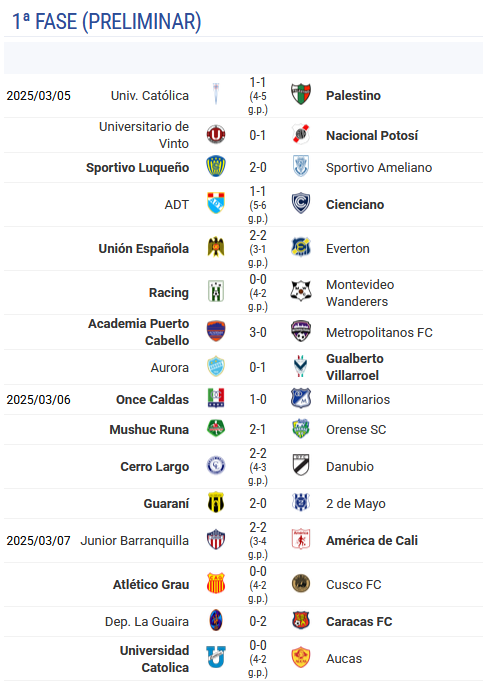Open the Racing 0-0 penalty score
The width and height of the screenshot is (483, 682).
point(258,293)
